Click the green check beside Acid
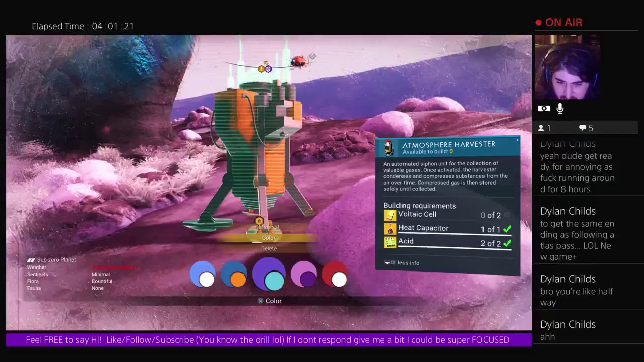 point(507,243)
